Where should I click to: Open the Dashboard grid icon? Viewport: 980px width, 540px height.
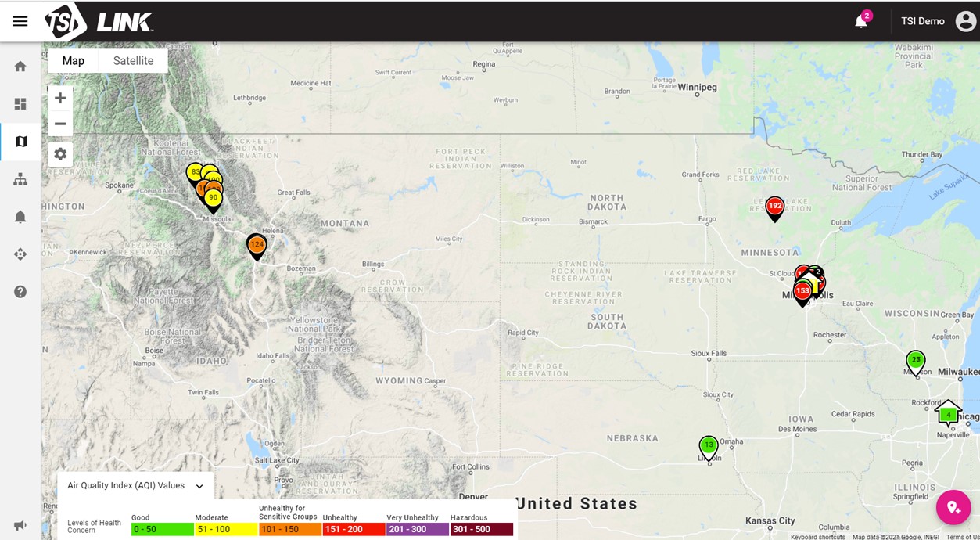coord(20,104)
